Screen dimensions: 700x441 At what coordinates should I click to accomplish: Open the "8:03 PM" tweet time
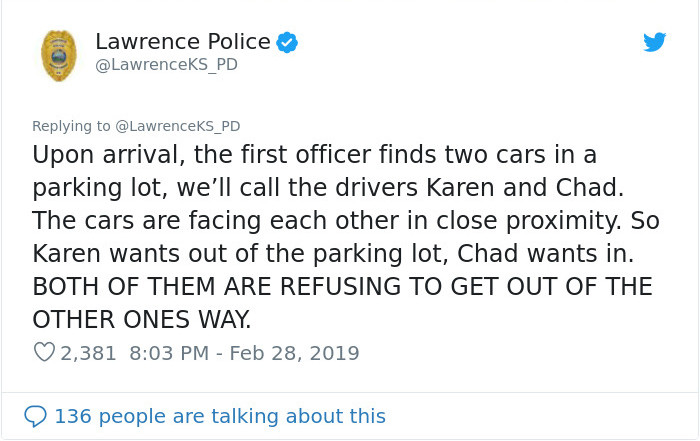[x=171, y=353]
